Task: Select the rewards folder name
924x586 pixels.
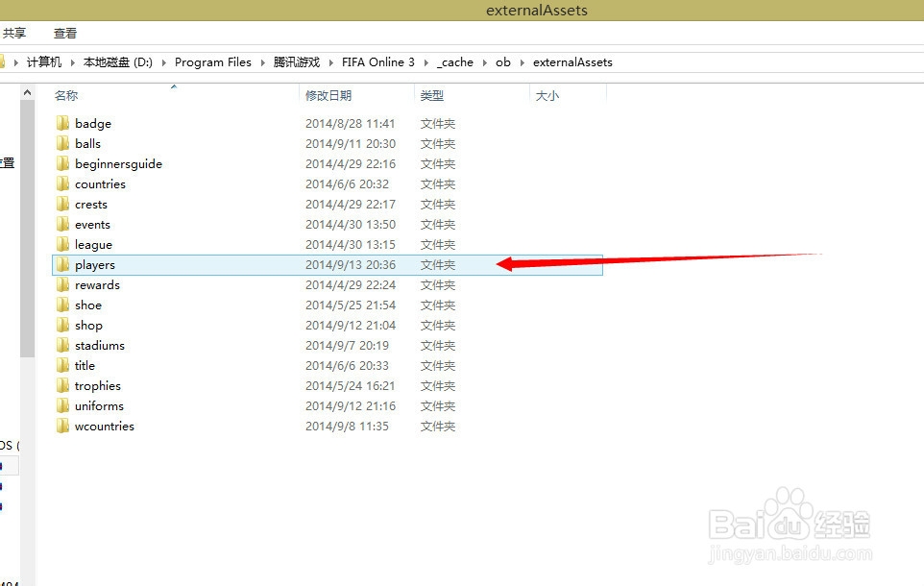Action: [x=97, y=284]
